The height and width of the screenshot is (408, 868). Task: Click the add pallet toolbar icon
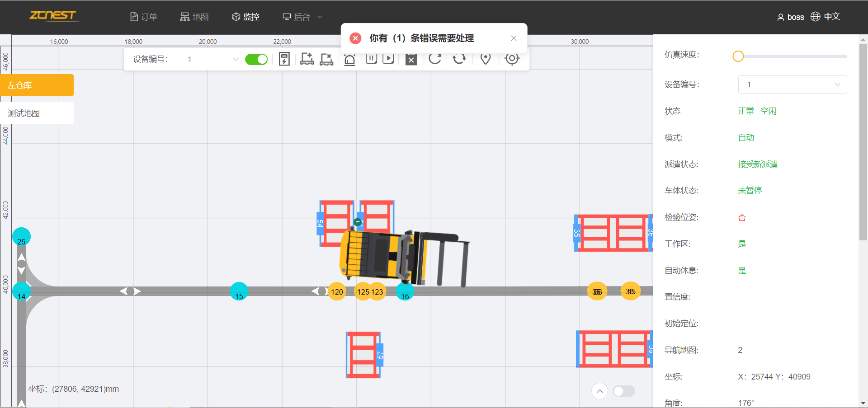(307, 59)
